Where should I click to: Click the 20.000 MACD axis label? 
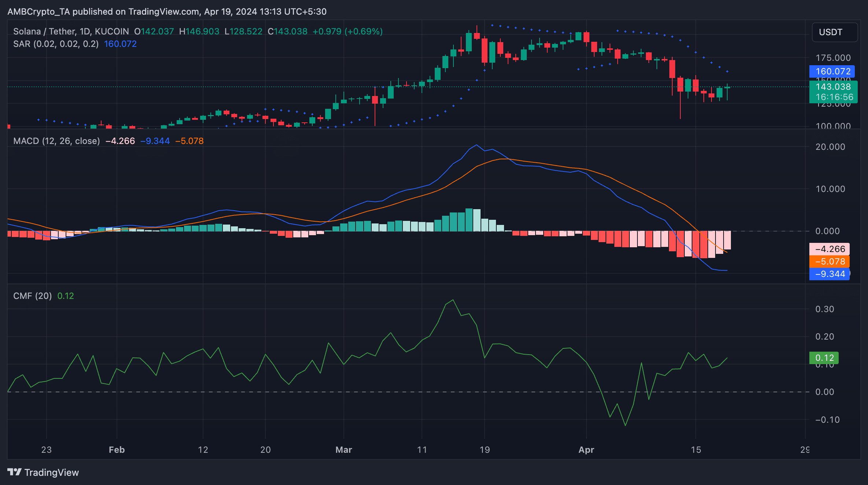830,147
